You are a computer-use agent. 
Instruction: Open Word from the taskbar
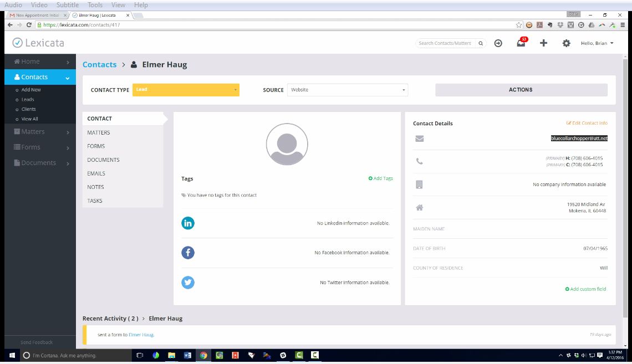pos(187,355)
